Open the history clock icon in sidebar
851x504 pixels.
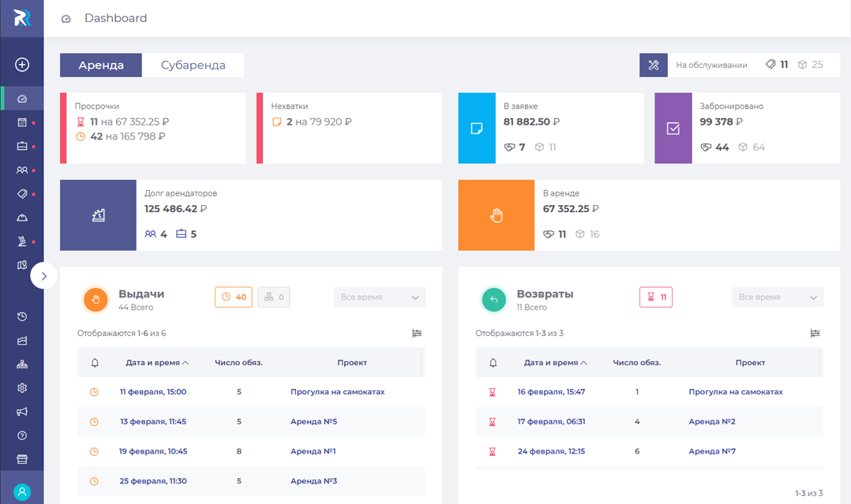pos(22,317)
